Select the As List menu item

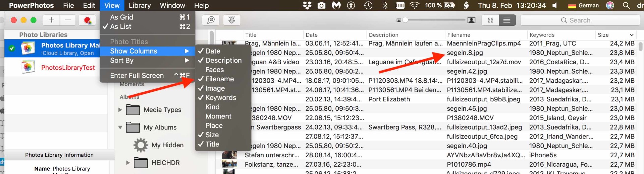coord(147,26)
